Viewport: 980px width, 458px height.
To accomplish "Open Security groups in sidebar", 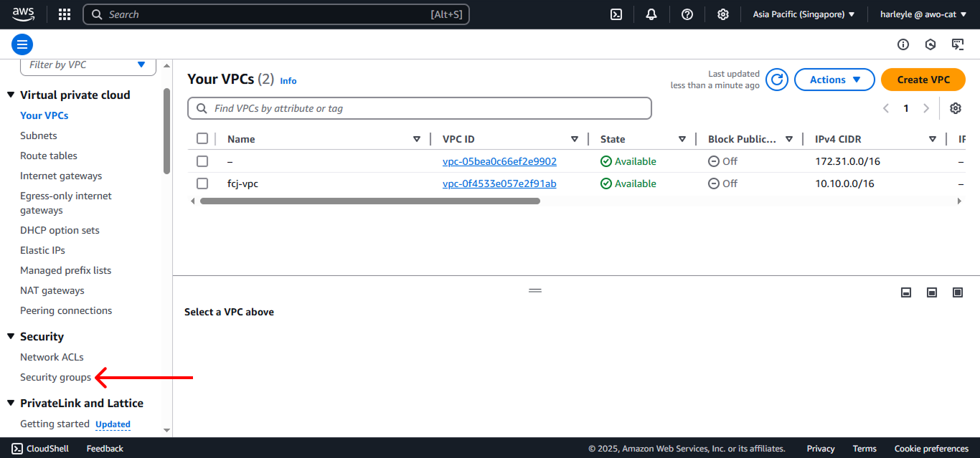I will [x=56, y=377].
